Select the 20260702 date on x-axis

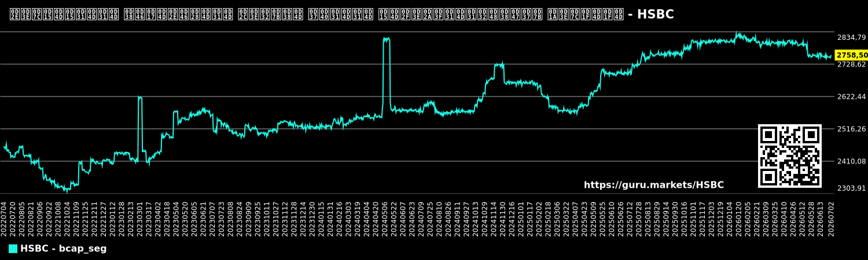click(x=832, y=218)
